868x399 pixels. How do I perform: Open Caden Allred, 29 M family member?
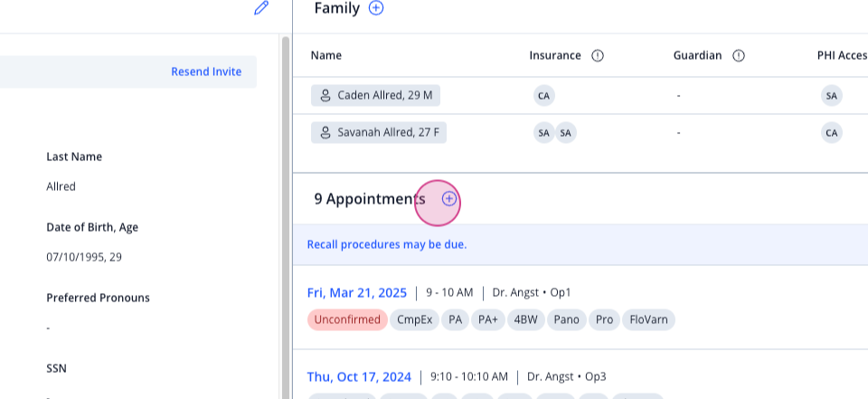375,95
